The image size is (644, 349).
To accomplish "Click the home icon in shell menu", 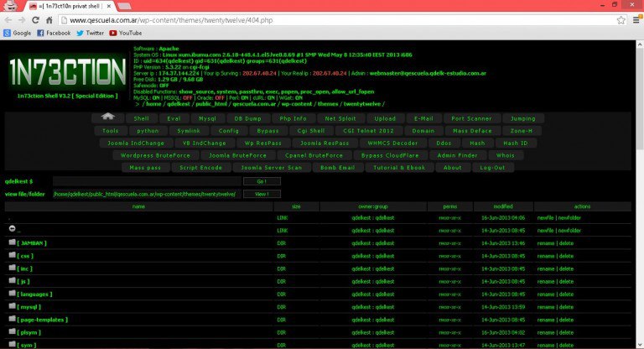I will tap(107, 117).
